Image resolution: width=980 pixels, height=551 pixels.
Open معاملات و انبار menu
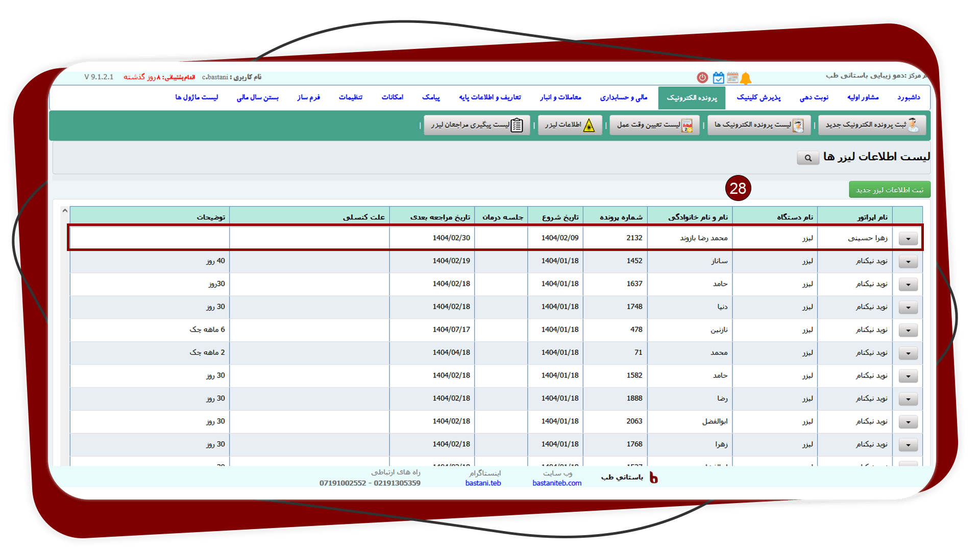[x=560, y=97]
